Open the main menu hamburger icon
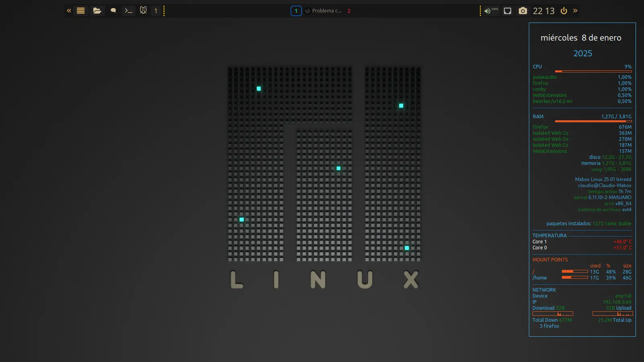This screenshot has height=362, width=644. click(x=81, y=11)
